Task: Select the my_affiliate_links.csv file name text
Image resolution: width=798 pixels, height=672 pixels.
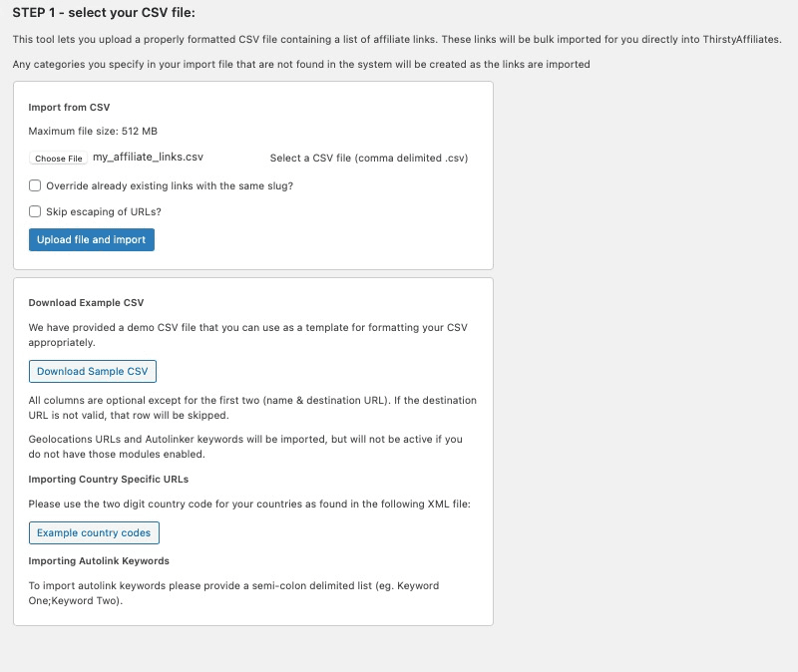Action: click(148, 158)
